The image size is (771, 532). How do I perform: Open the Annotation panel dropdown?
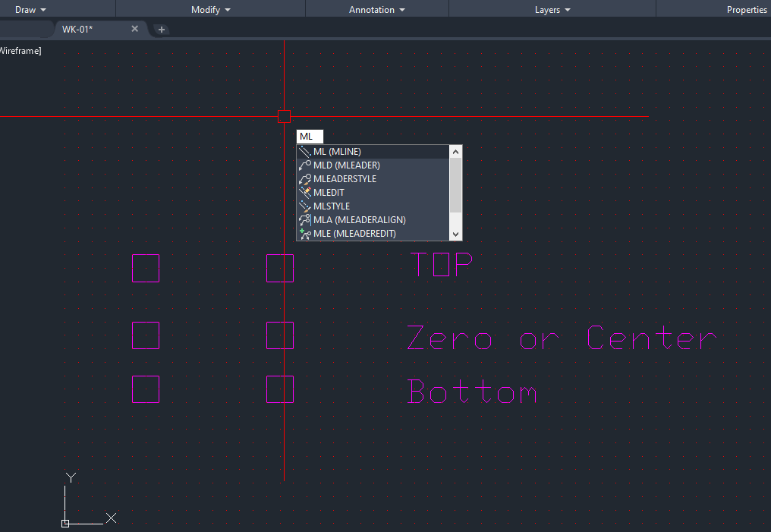click(377, 10)
